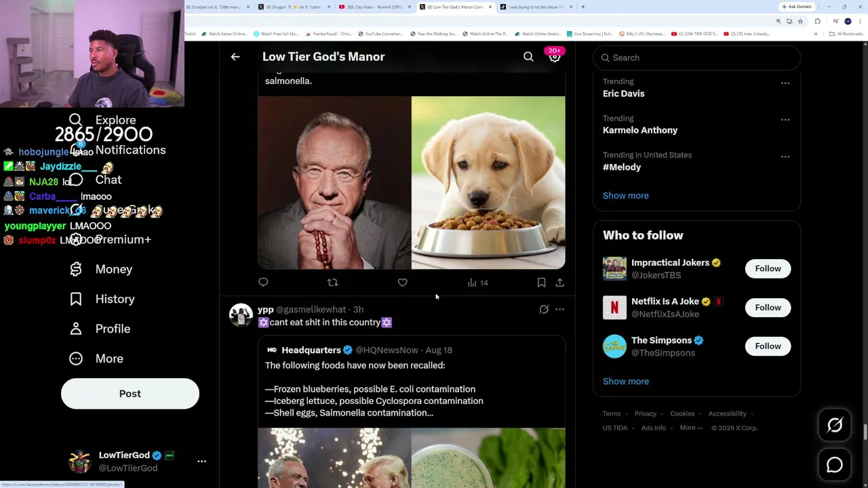Screen dimensions: 868x488
Task: Reply to the salmonella post
Action: pos(263,283)
